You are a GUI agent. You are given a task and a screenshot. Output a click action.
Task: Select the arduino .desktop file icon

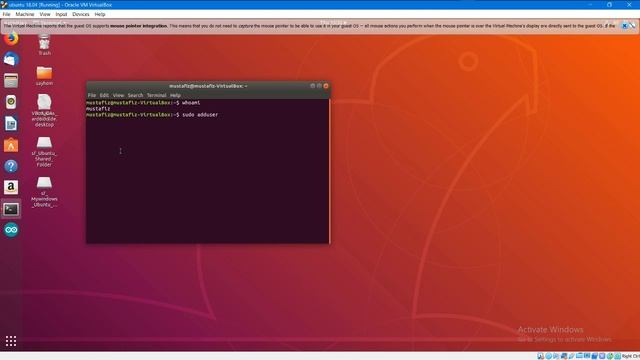coord(44,110)
